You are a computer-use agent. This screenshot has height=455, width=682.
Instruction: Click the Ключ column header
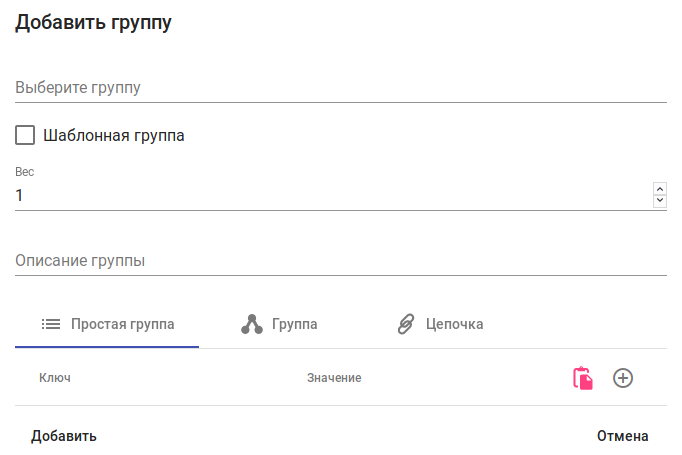[x=54, y=378]
